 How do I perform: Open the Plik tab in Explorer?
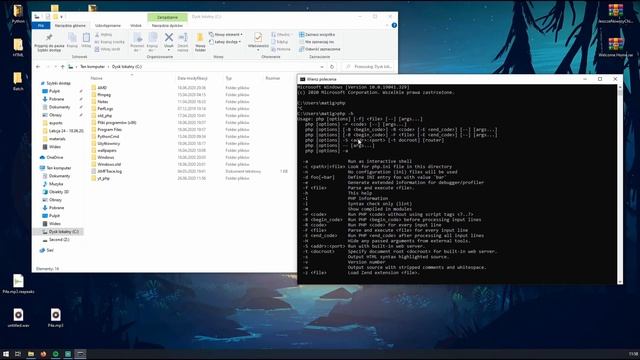pos(41,25)
